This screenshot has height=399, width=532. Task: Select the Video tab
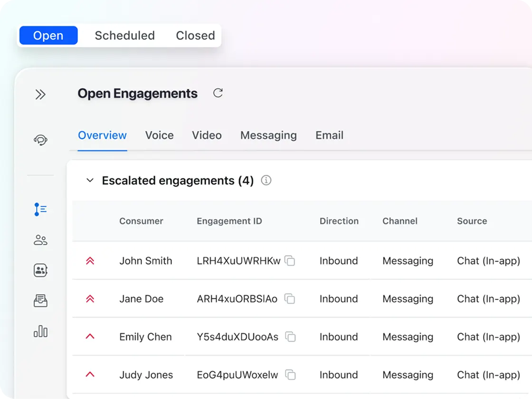pos(207,135)
